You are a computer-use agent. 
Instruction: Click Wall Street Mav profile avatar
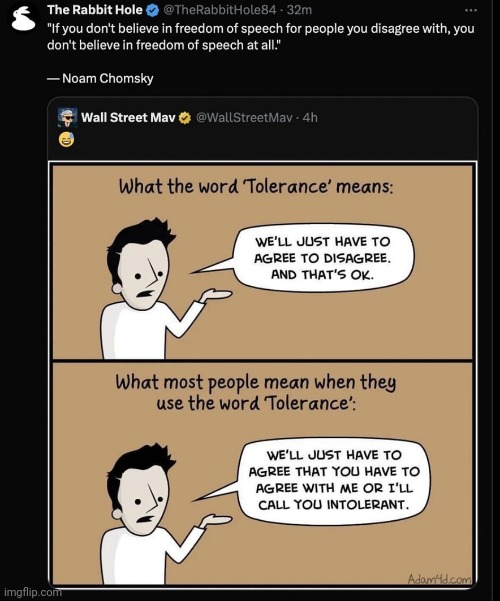[x=67, y=117]
